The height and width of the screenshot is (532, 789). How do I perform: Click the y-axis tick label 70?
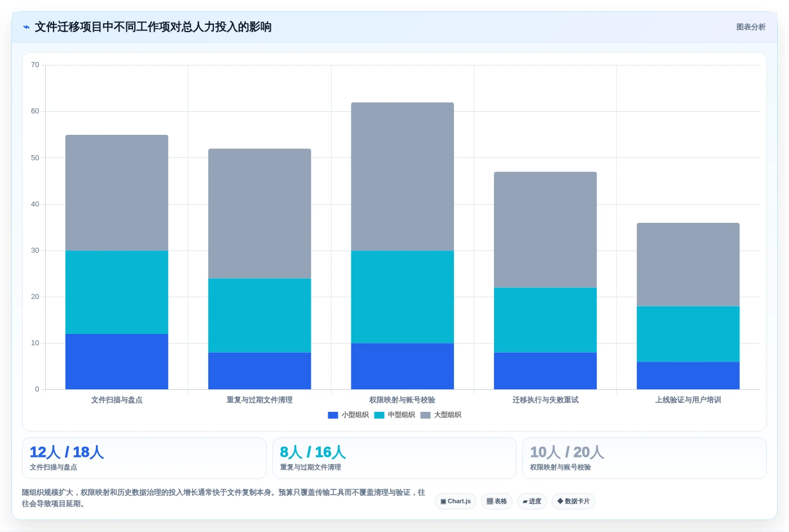(x=35, y=65)
